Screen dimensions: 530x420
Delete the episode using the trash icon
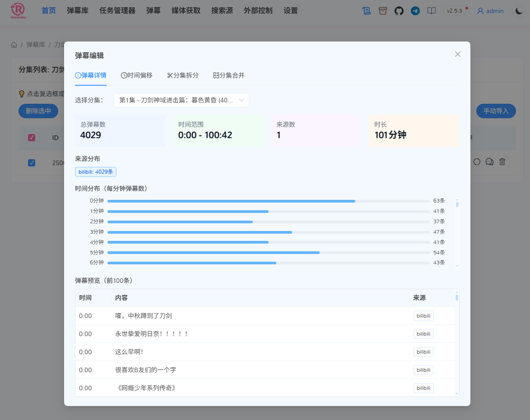click(x=502, y=162)
